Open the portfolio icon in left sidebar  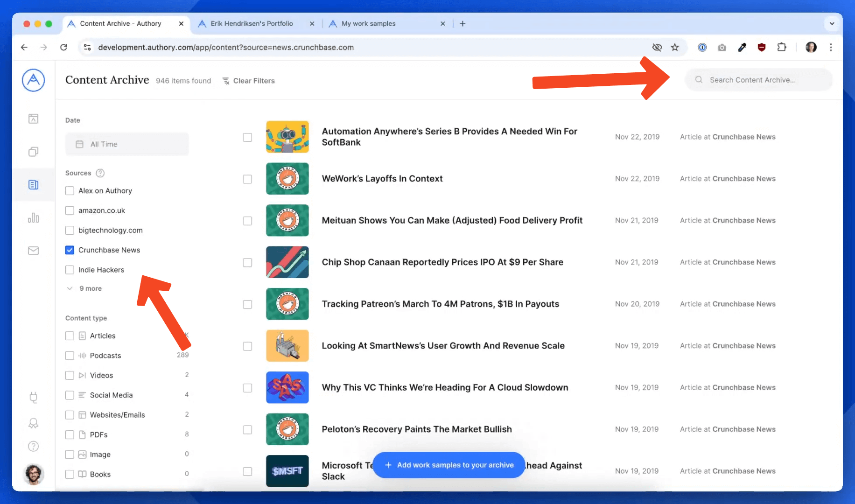click(33, 119)
